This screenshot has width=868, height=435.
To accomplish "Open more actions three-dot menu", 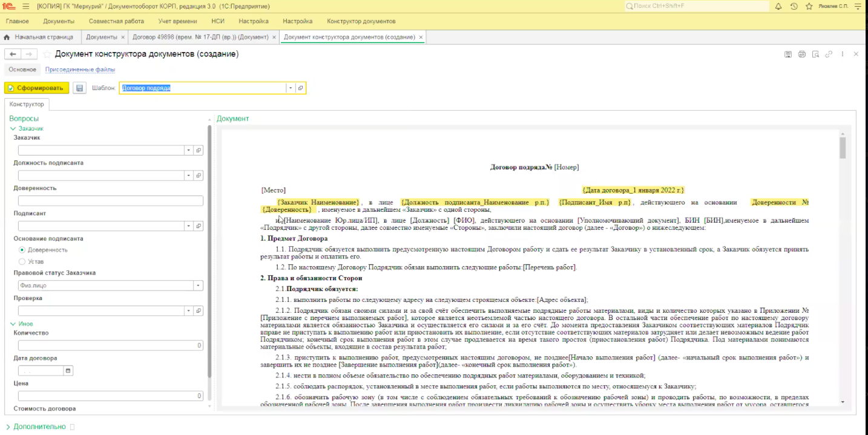I will (x=843, y=54).
